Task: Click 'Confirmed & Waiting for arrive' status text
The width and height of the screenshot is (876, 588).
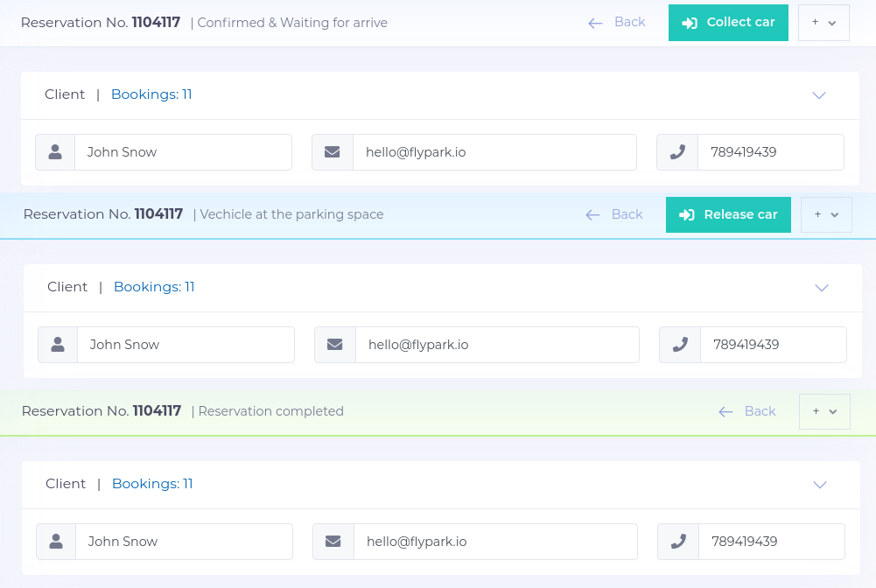Action: [x=292, y=23]
